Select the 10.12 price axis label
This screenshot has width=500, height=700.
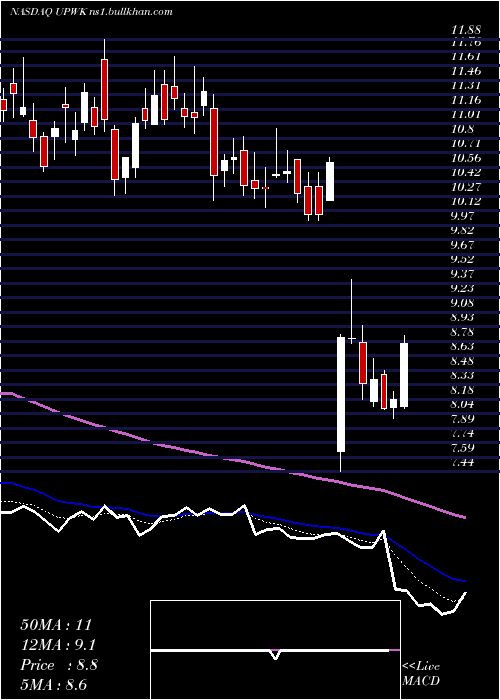point(466,201)
